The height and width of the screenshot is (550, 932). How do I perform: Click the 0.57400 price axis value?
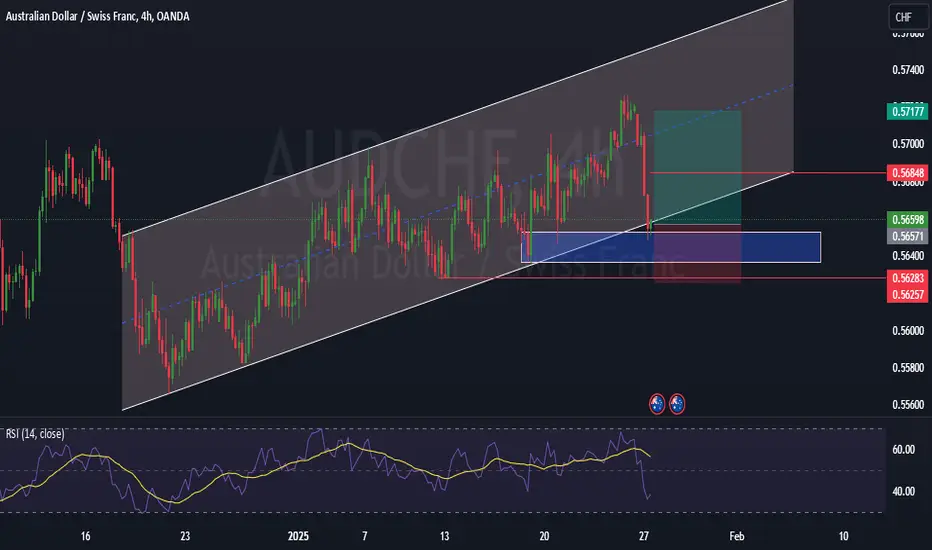click(908, 70)
